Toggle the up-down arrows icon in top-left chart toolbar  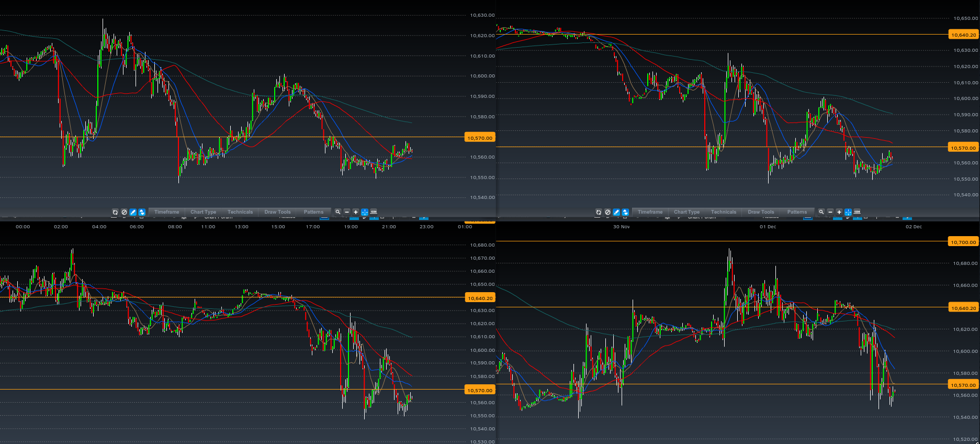click(142, 212)
